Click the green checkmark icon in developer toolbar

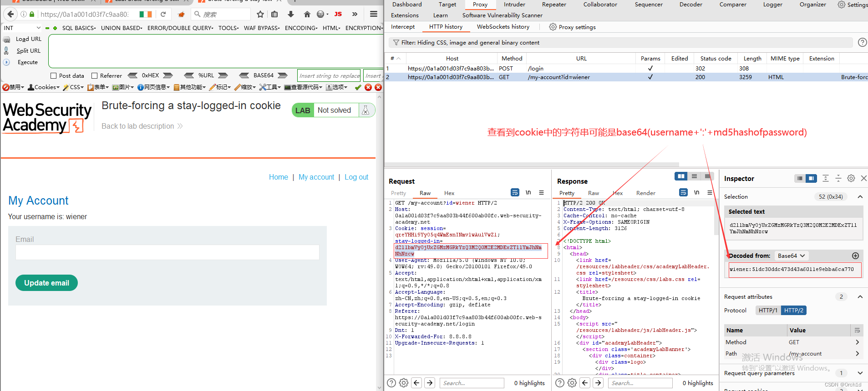coord(358,87)
